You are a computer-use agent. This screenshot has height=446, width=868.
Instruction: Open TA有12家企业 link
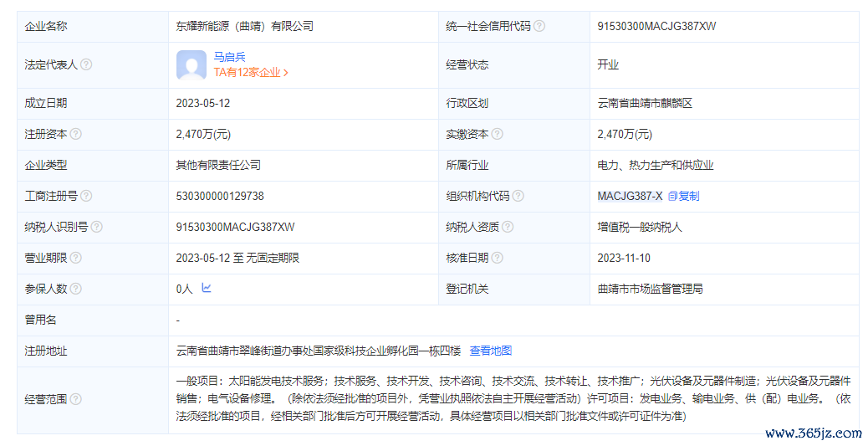251,73
